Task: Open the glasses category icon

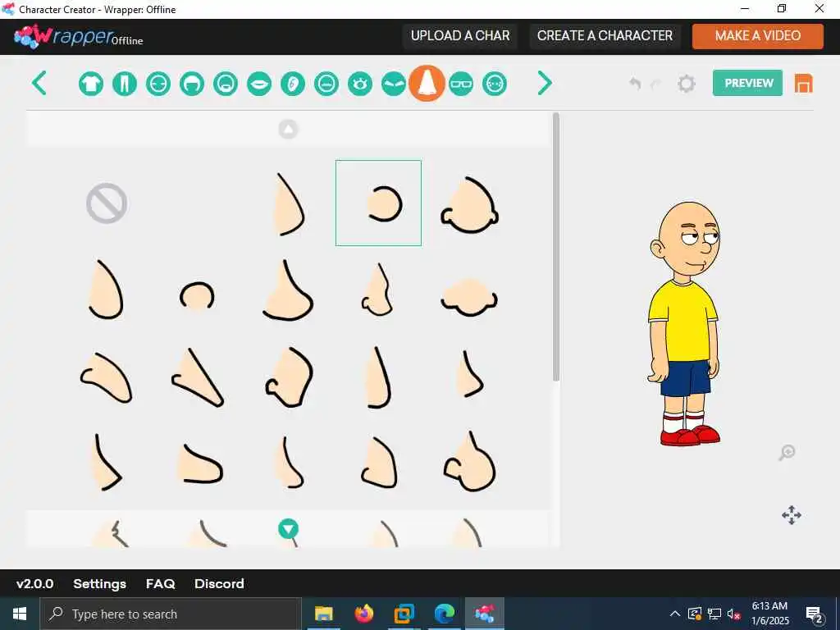Action: pyautogui.click(x=461, y=84)
